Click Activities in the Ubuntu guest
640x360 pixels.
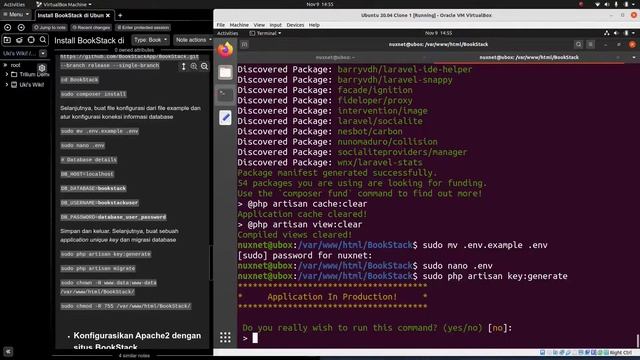coord(227,33)
